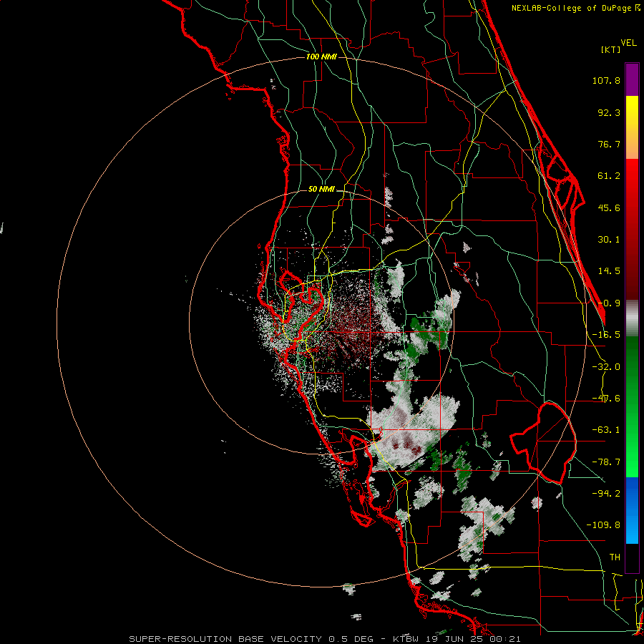Select the -32.0 scale value
644x644 pixels.
click(606, 367)
